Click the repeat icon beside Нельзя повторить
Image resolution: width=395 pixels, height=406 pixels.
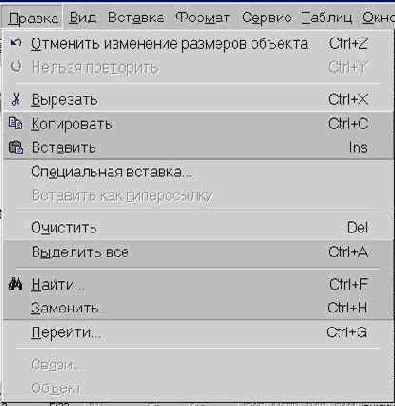16,66
